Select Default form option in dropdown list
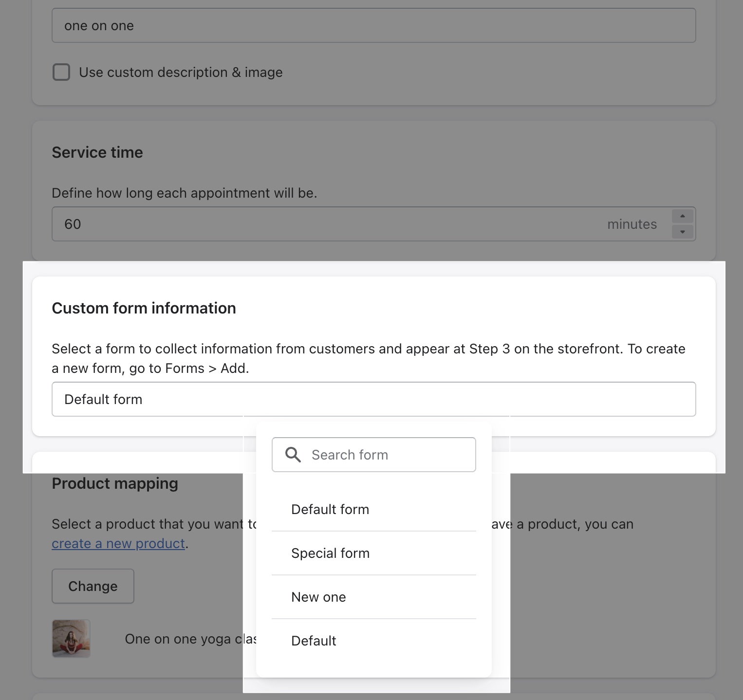The height and width of the screenshot is (700, 743). tap(330, 509)
